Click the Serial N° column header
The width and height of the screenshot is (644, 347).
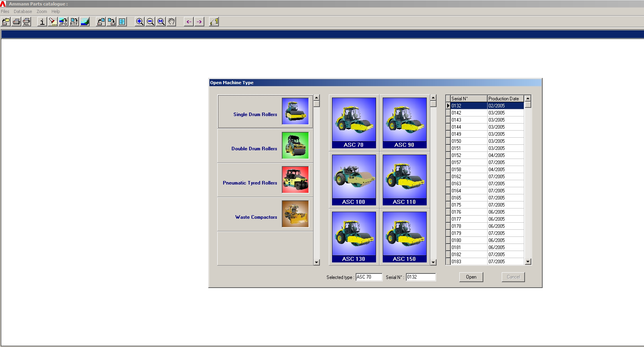tap(469, 98)
